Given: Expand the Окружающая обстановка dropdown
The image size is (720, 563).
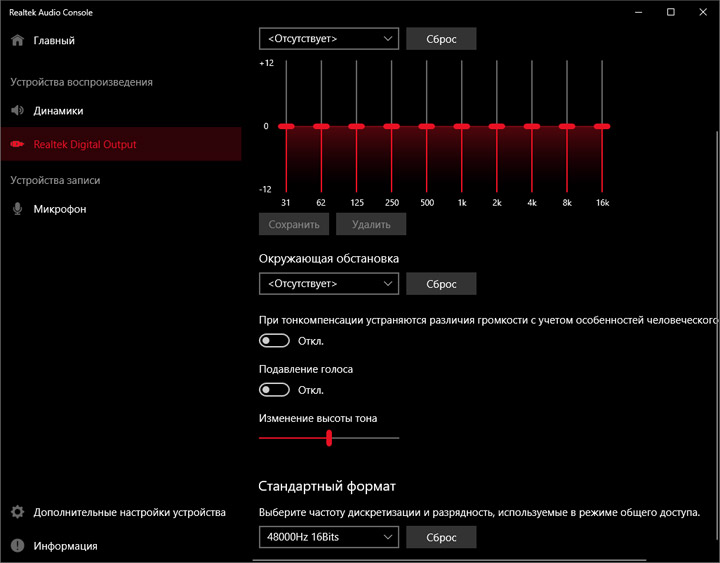Looking at the screenshot, I should 329,284.
